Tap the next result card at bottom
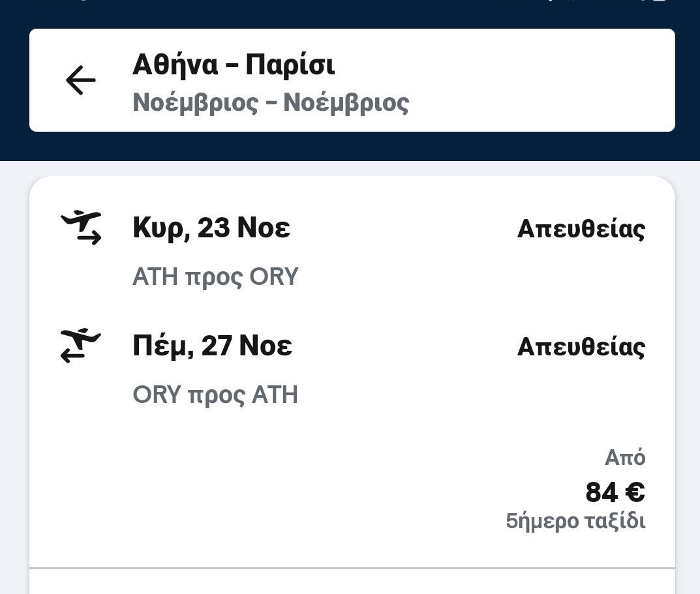The image size is (700, 594). point(352,584)
